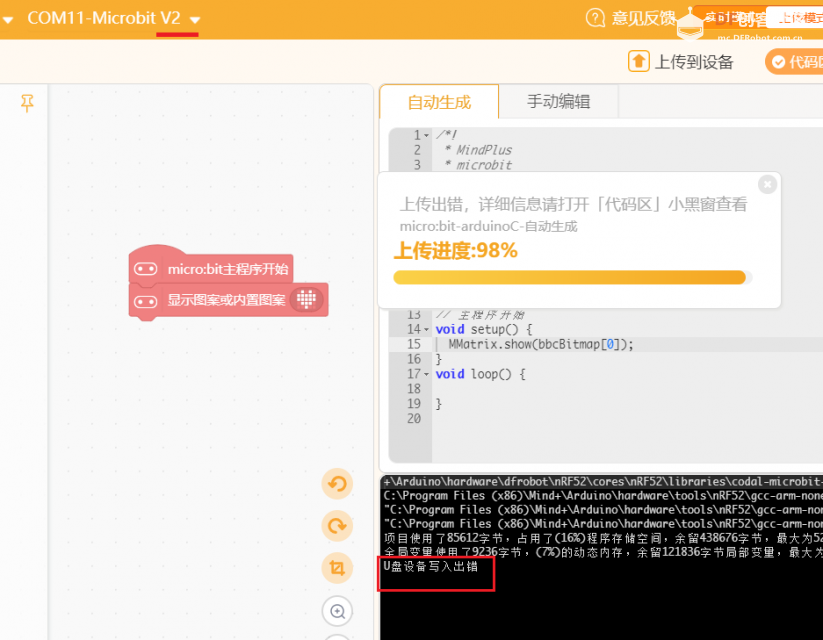Open the heart pattern picker on block

(307, 299)
